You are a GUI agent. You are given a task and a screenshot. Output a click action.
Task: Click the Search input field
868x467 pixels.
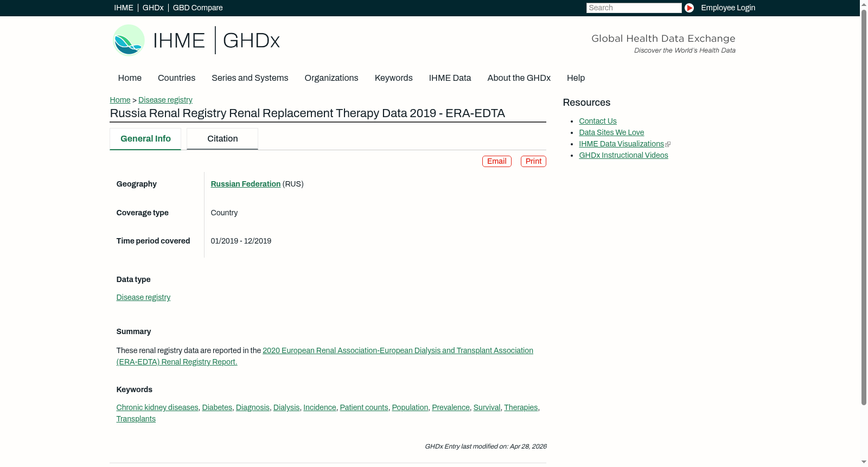pos(634,8)
